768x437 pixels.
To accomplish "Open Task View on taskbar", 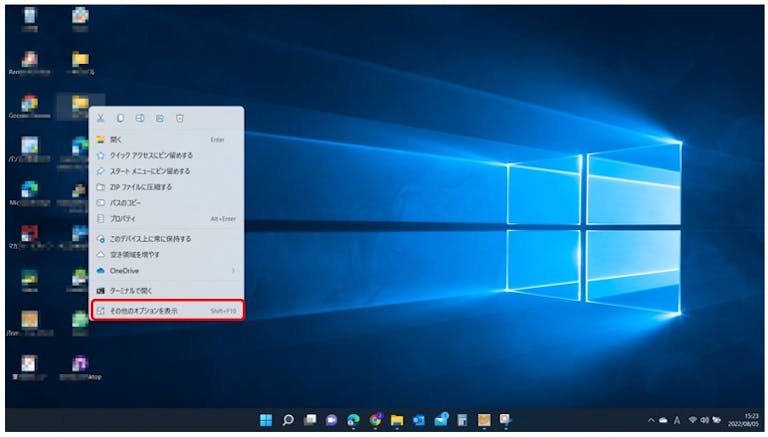I will coord(310,420).
